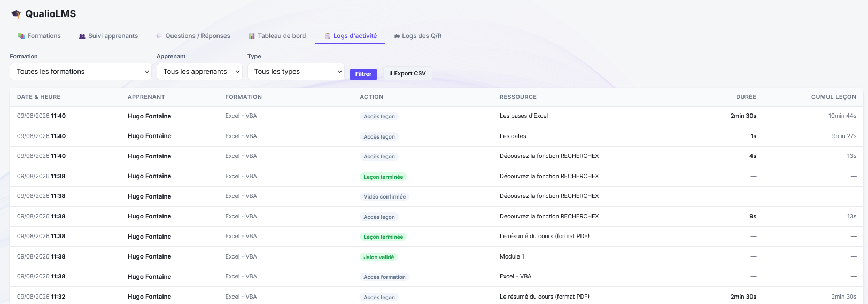Click the Excel - VBA resource in Accès formation row
868x304 pixels.
[x=516, y=276]
